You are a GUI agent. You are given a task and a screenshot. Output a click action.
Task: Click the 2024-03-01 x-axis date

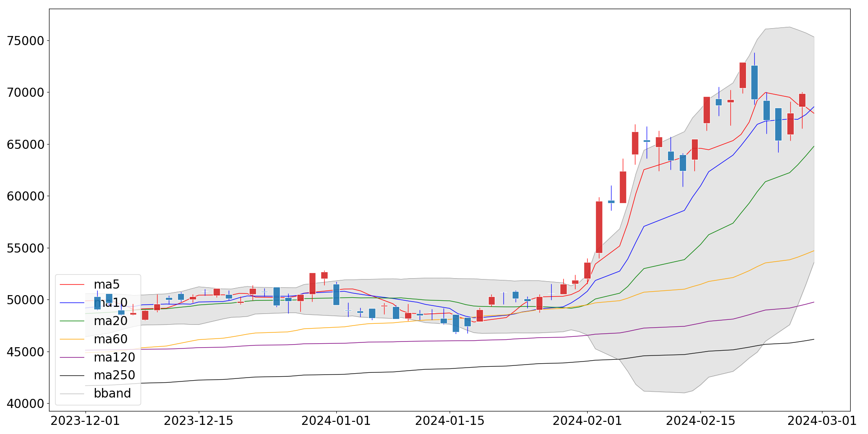[822, 421]
